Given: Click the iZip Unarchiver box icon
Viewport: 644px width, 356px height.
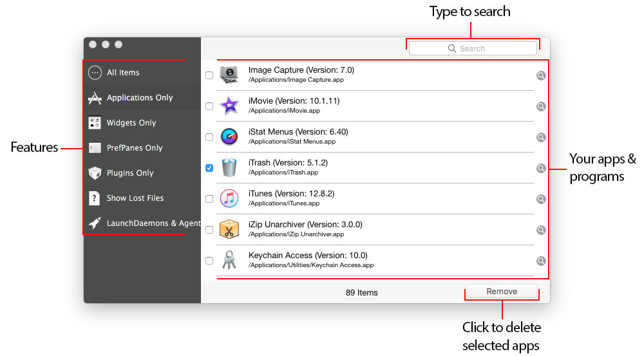Looking at the screenshot, I should (x=229, y=230).
